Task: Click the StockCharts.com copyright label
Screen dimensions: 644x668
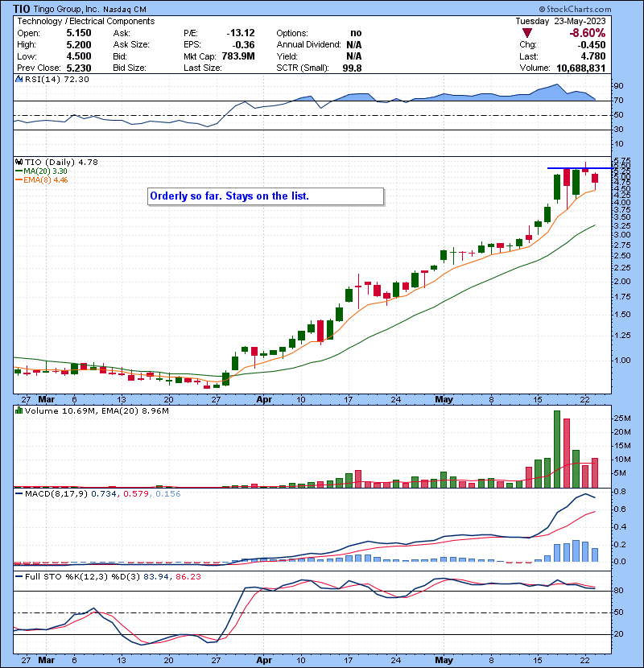Action: tap(575, 9)
